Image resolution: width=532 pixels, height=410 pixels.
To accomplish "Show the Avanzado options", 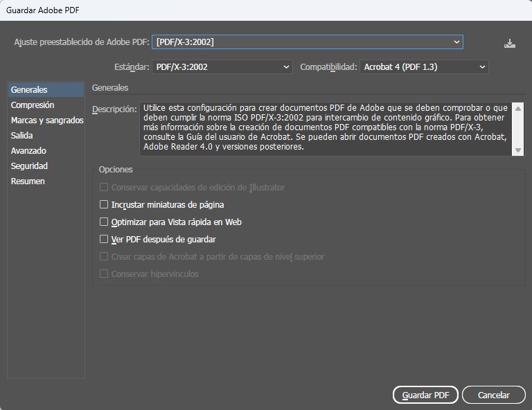I will pyautogui.click(x=28, y=151).
